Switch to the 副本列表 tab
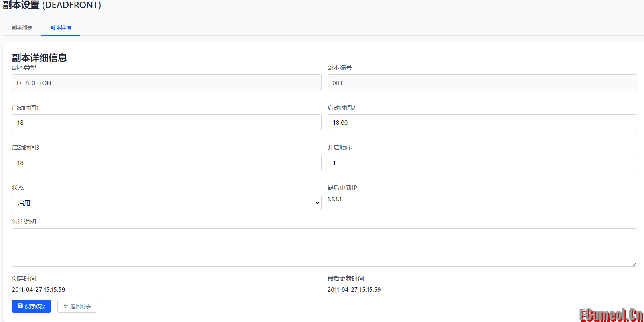The width and height of the screenshot is (644, 322). 22,27
